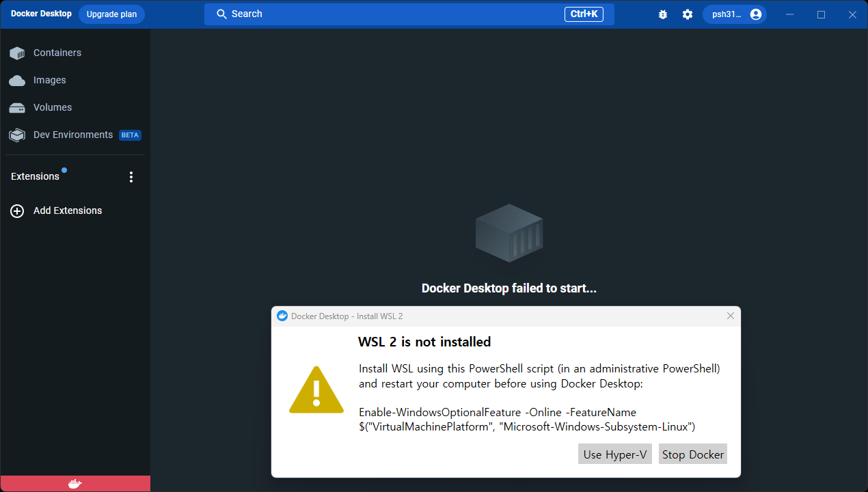Screen dimensions: 868x492
Task: Open the Settings gear icon
Action: coord(688,14)
